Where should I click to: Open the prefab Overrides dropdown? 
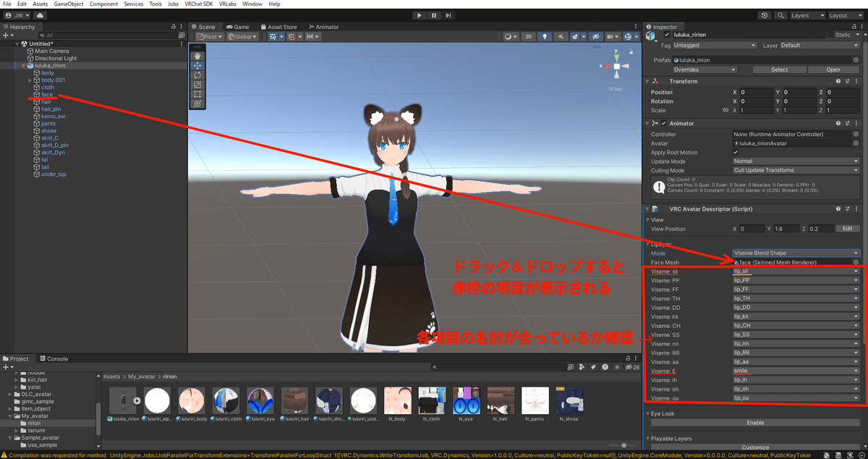pyautogui.click(x=705, y=70)
